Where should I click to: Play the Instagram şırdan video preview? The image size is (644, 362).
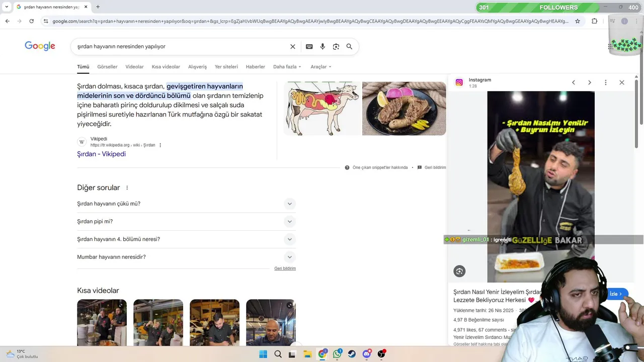tap(541, 186)
